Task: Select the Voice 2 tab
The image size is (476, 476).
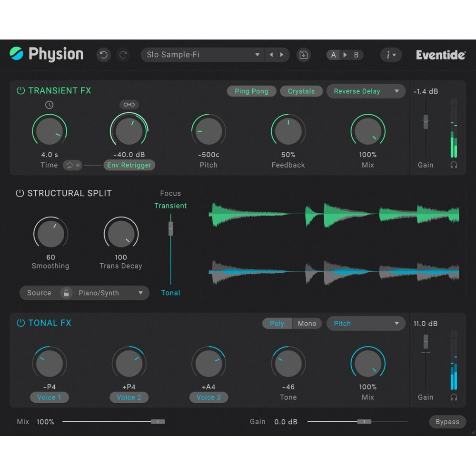Action: (129, 397)
